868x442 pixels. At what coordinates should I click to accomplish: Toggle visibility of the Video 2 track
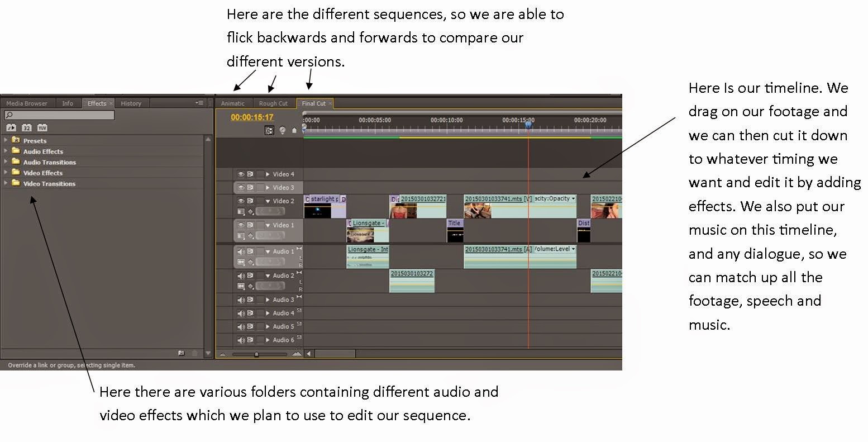[x=241, y=201]
